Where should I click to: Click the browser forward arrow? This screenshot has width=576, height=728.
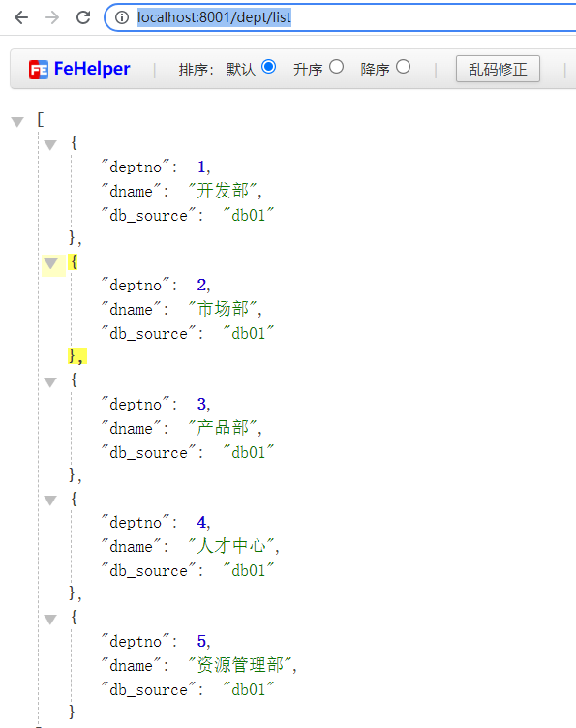[x=52, y=17]
